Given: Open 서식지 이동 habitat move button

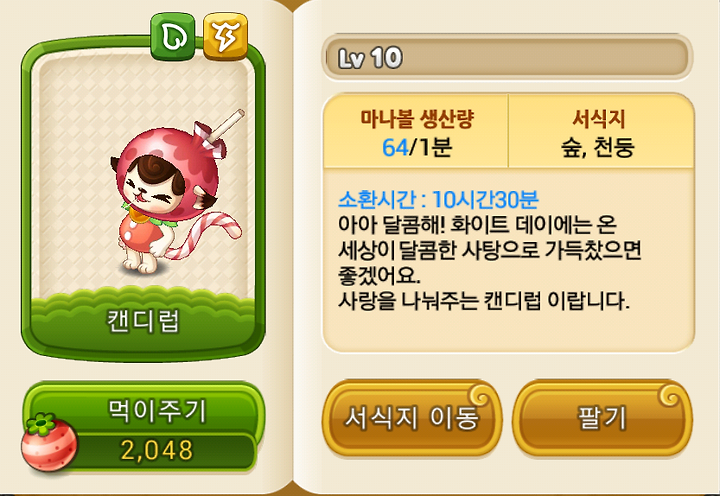Looking at the screenshot, I should [x=412, y=418].
